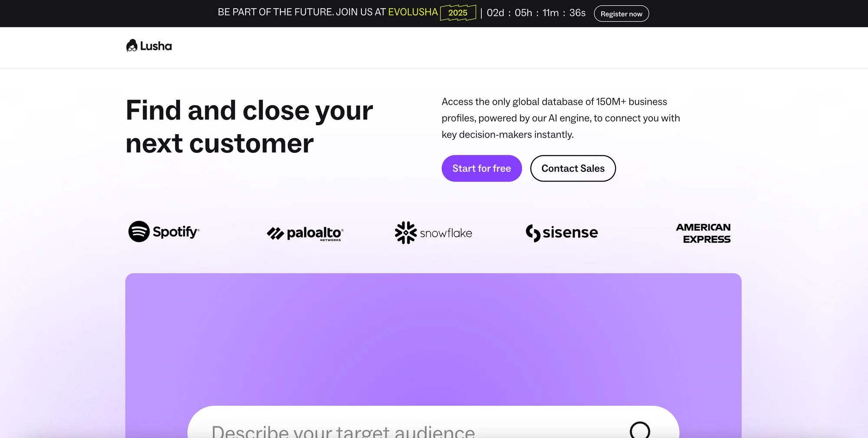Click the countdown days value 02d
Viewport: 868px width, 438px height.
[495, 13]
